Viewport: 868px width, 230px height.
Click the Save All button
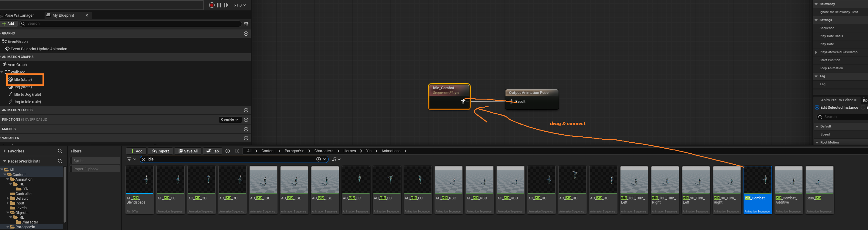(x=188, y=151)
